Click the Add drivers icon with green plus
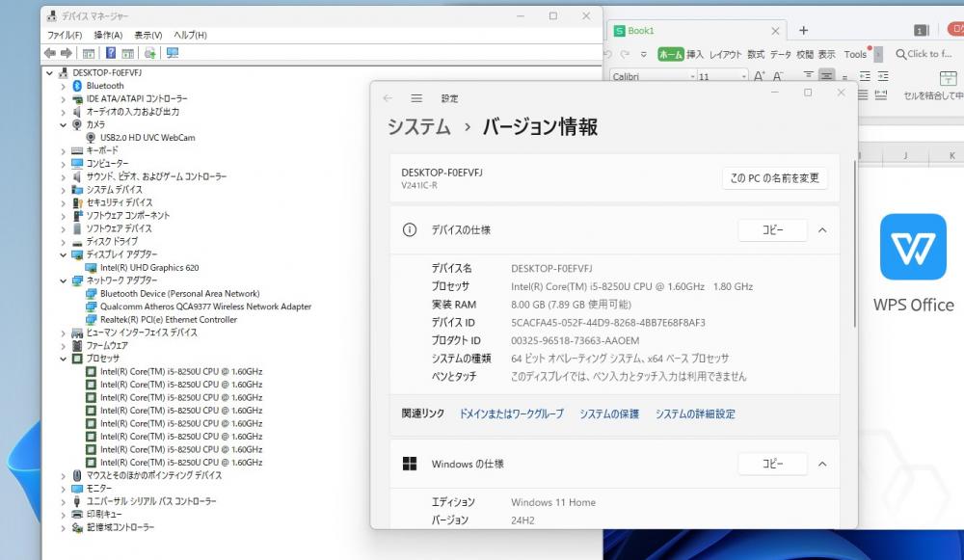Viewport: 964px width, 560px height. [x=150, y=53]
